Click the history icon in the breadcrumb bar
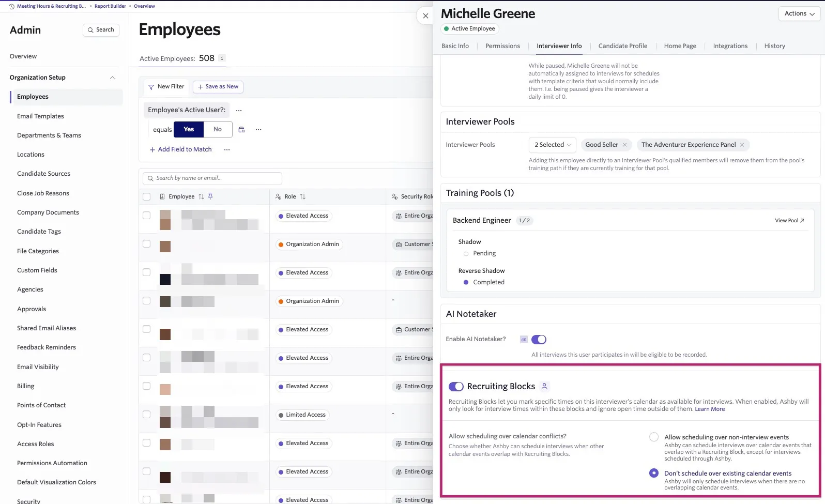 (x=11, y=6)
